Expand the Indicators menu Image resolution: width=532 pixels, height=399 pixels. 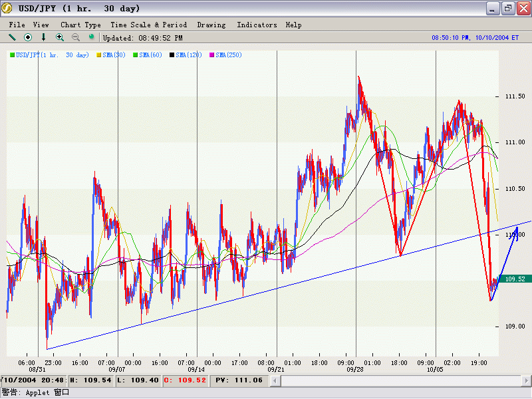[x=257, y=25]
